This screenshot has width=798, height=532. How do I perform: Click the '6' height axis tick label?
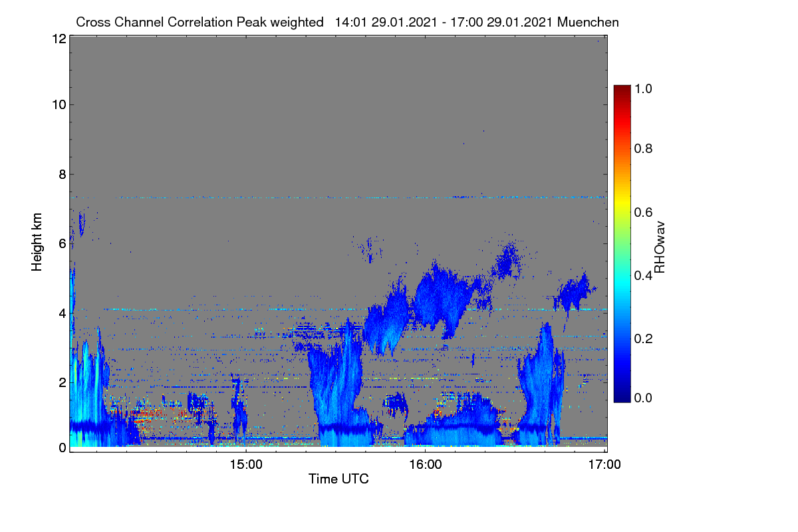point(62,243)
